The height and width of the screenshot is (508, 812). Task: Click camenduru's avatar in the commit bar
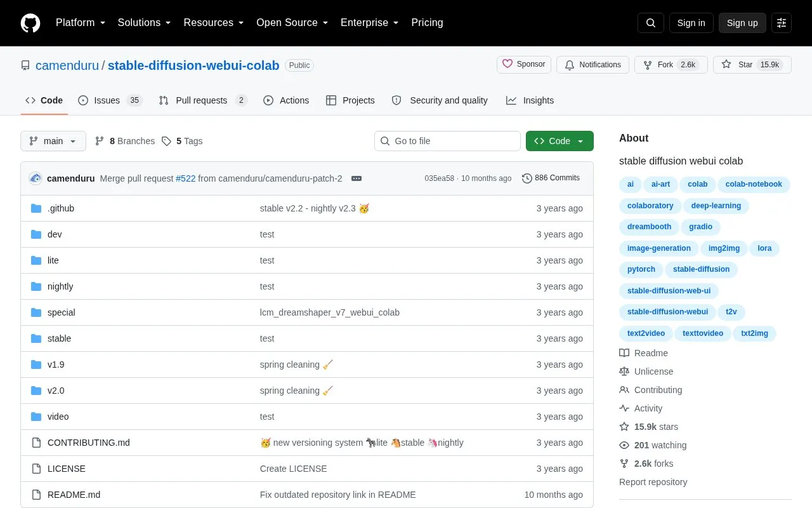point(36,178)
